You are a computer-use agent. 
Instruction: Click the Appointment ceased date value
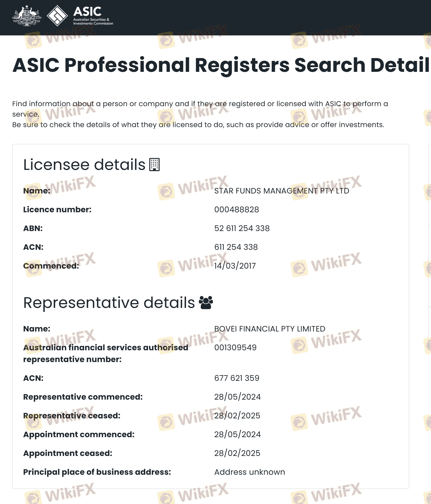[x=237, y=453]
